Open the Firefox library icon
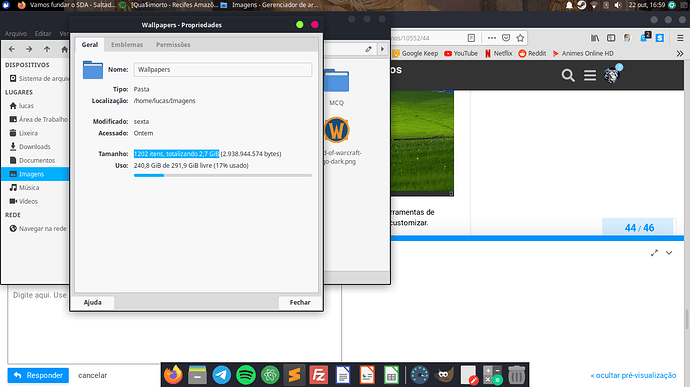This screenshot has width=690, height=387. point(595,38)
